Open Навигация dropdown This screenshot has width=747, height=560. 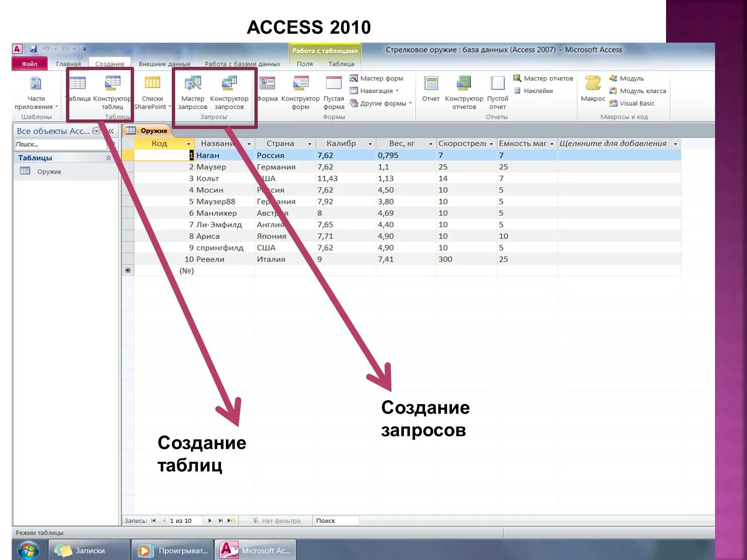(x=374, y=91)
